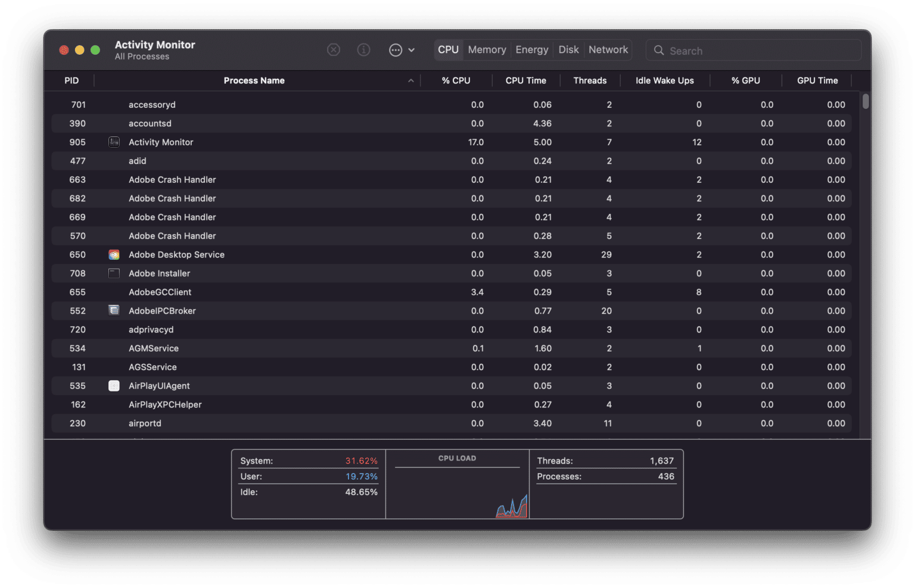This screenshot has width=915, height=588.
Task: Click inside the Search field
Action: tap(745, 50)
